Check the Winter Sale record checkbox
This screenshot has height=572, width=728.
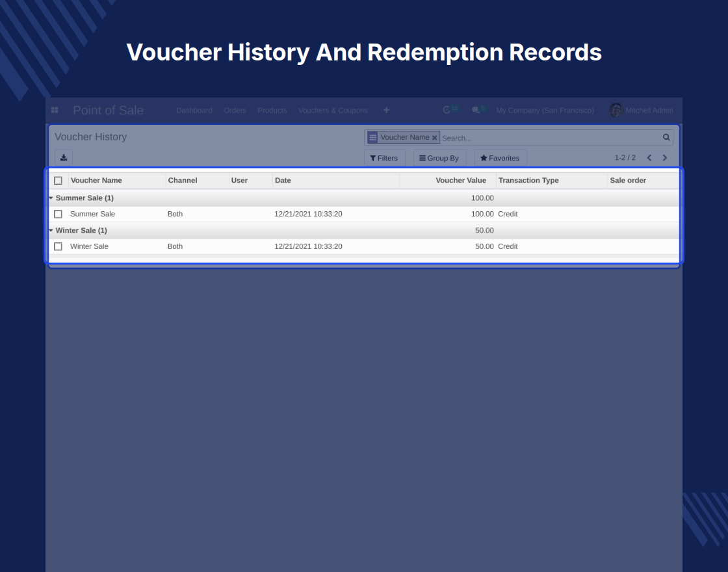click(x=58, y=246)
